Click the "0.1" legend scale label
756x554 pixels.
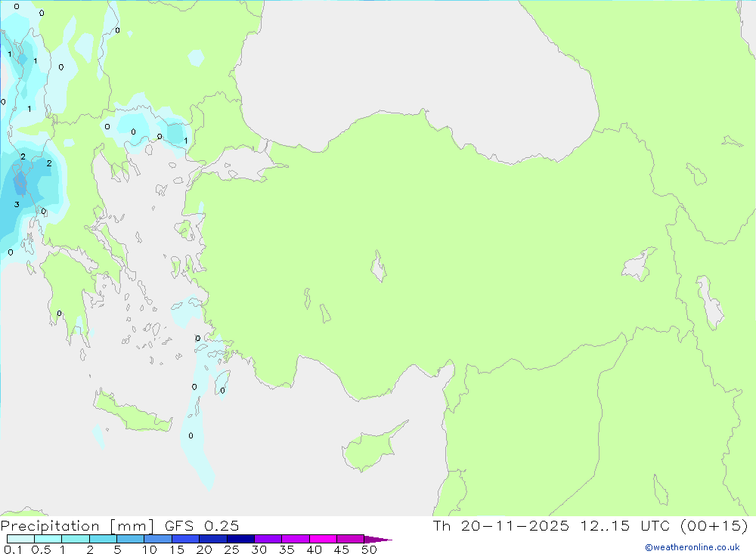13,549
